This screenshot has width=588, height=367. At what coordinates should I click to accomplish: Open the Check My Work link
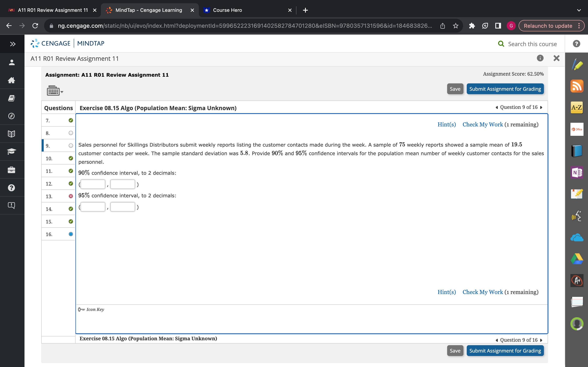(483, 124)
